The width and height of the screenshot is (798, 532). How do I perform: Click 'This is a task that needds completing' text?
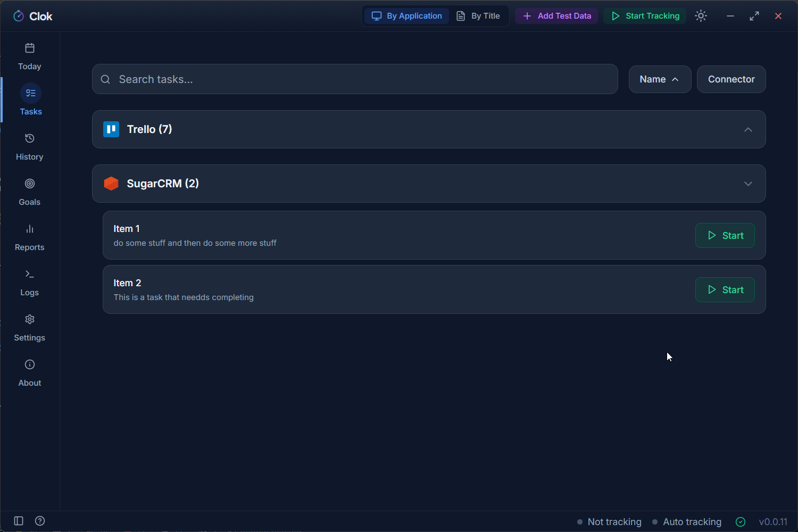tap(184, 297)
